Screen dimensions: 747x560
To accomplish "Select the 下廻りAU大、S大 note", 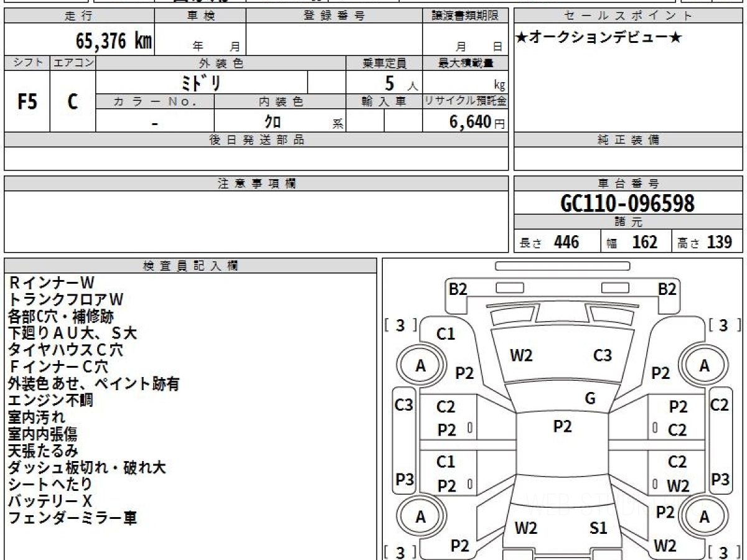I will (72, 334).
